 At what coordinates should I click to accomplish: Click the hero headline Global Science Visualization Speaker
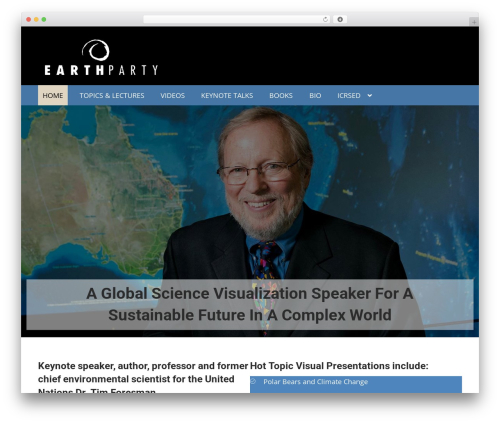point(250,304)
